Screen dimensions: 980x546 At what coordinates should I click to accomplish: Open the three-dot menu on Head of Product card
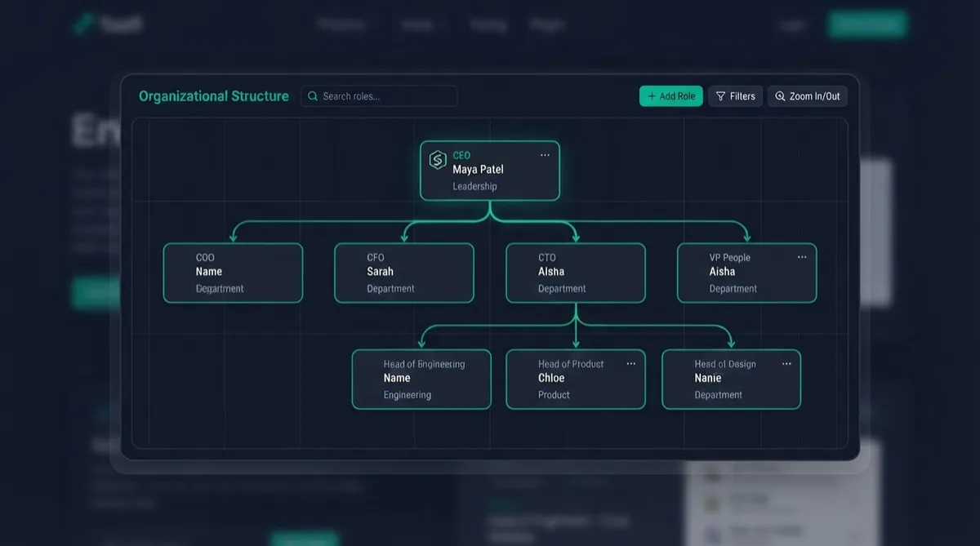(630, 364)
